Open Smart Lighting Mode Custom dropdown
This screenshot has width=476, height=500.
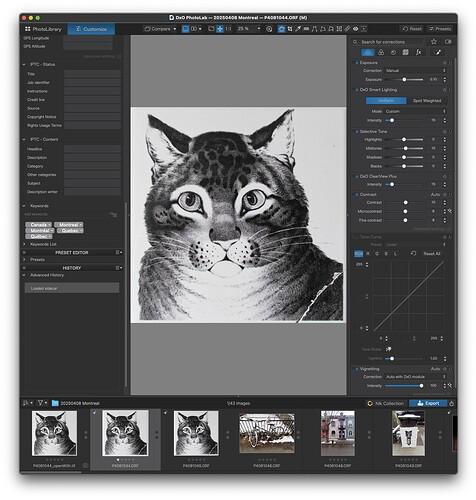(x=416, y=111)
